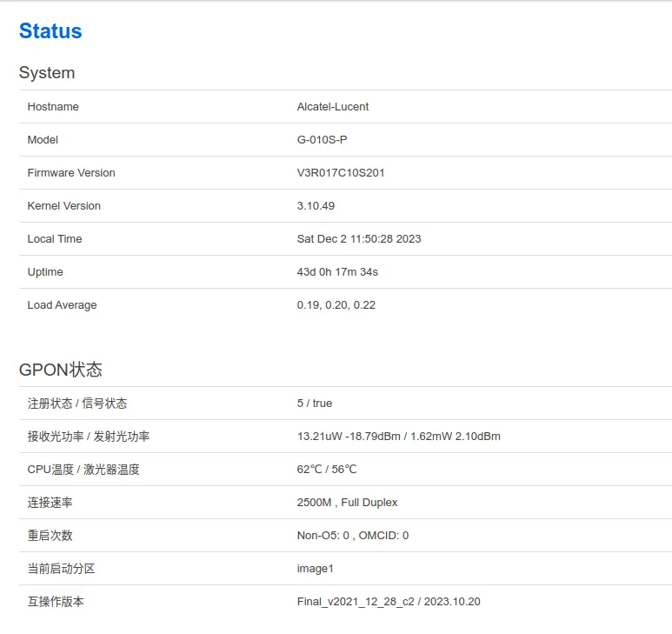Image resolution: width=672 pixels, height=634 pixels.
Task: Click the Kernel Version label
Action: 63,205
